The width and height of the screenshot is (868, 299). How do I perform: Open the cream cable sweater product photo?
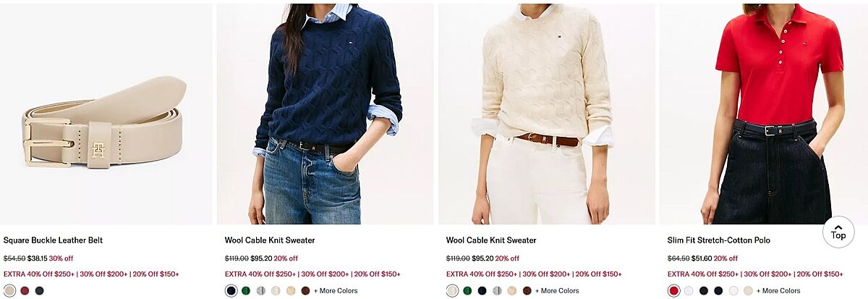547,114
